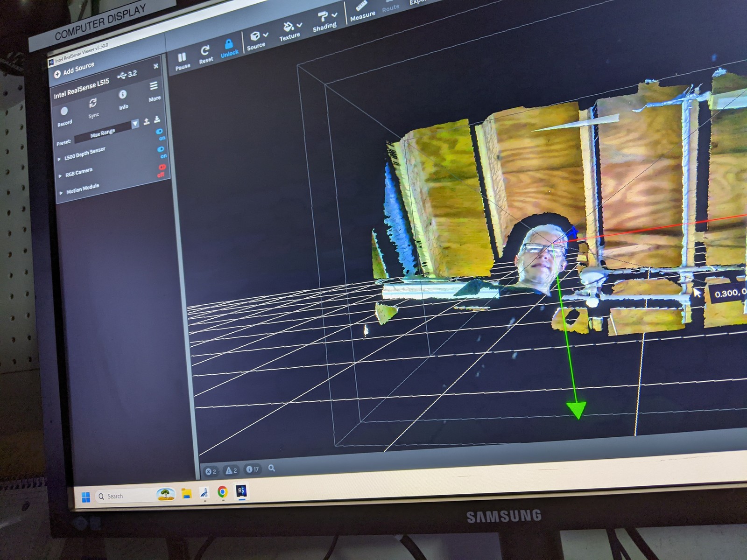Start recording with the Record button

pyautogui.click(x=64, y=116)
